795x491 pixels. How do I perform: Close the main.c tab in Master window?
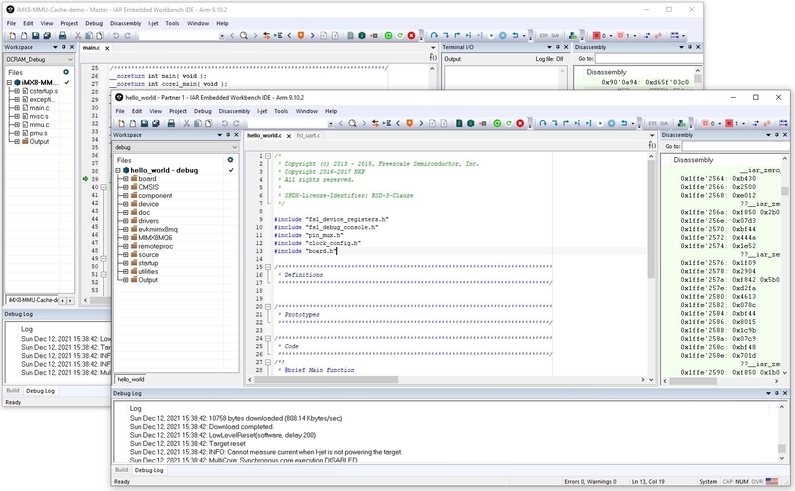click(x=107, y=48)
